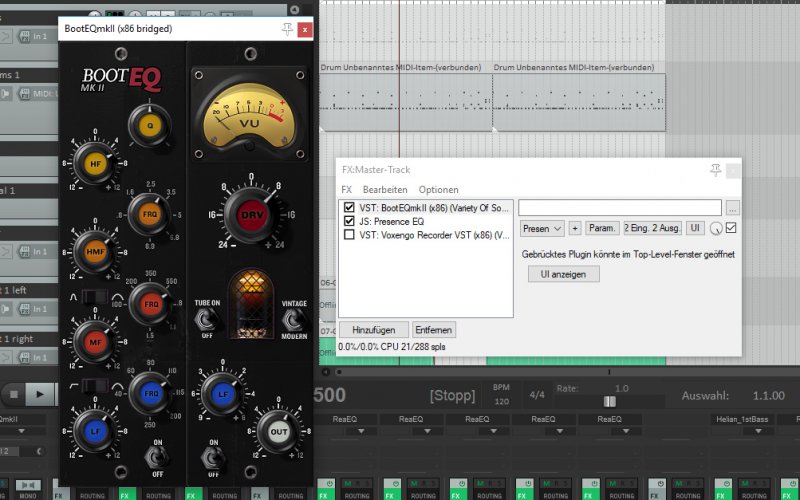
Task: Click the white OUT knob
Action: [279, 432]
